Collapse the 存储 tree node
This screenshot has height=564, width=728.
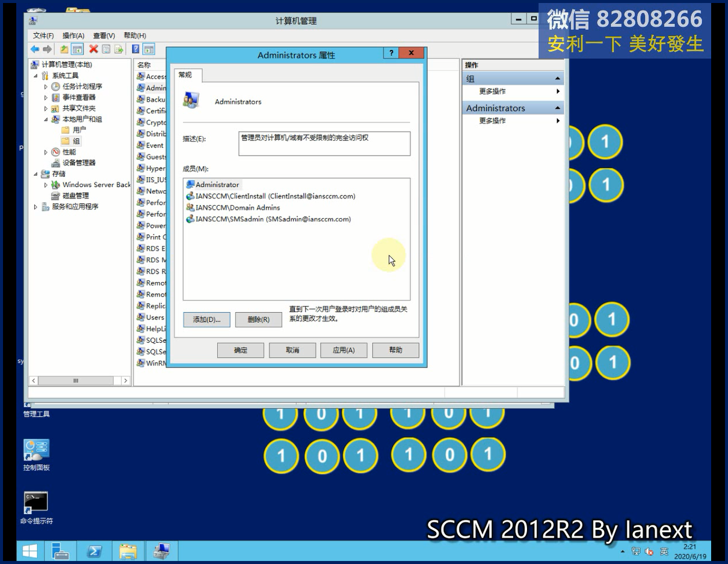[x=35, y=174]
